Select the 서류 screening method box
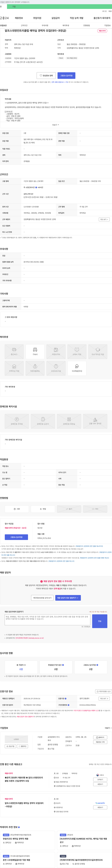112x868 pixels. tap(17, 509)
